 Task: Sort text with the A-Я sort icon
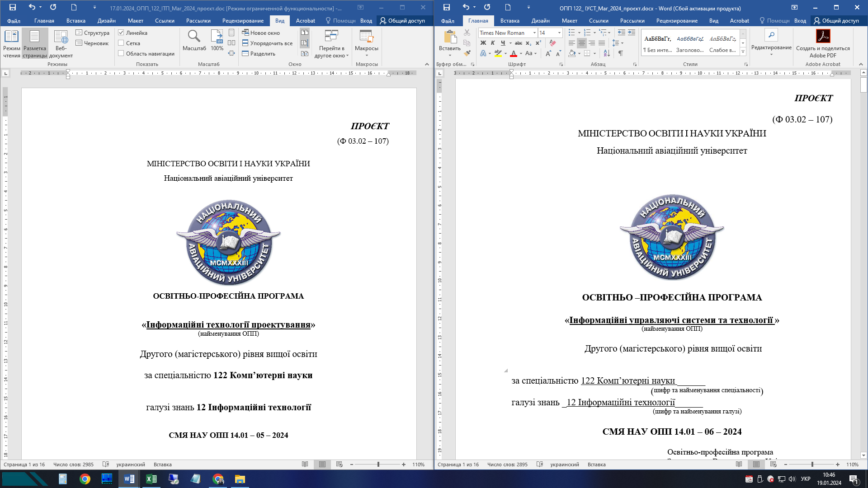(607, 53)
